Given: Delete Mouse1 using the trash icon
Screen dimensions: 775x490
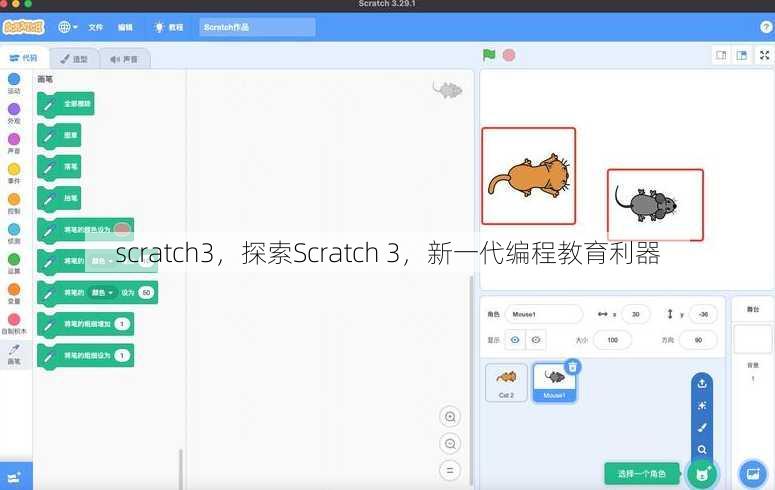Looking at the screenshot, I should tap(572, 366).
